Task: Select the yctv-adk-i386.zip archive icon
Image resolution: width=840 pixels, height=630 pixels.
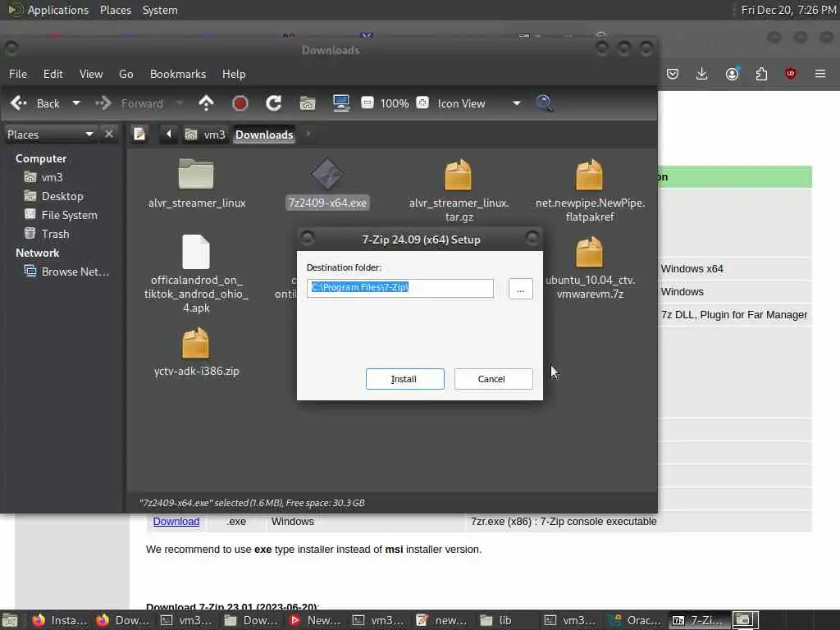Action: coord(195,343)
